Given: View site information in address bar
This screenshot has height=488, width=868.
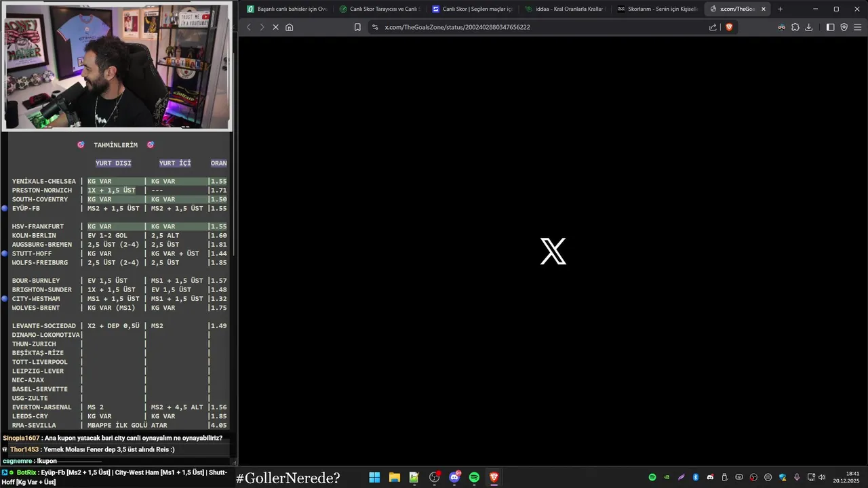Looking at the screenshot, I should point(375,27).
